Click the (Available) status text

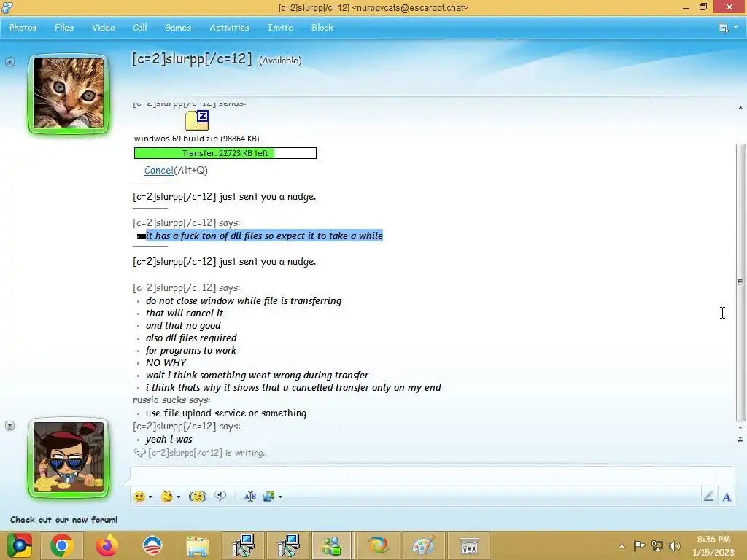point(280,61)
